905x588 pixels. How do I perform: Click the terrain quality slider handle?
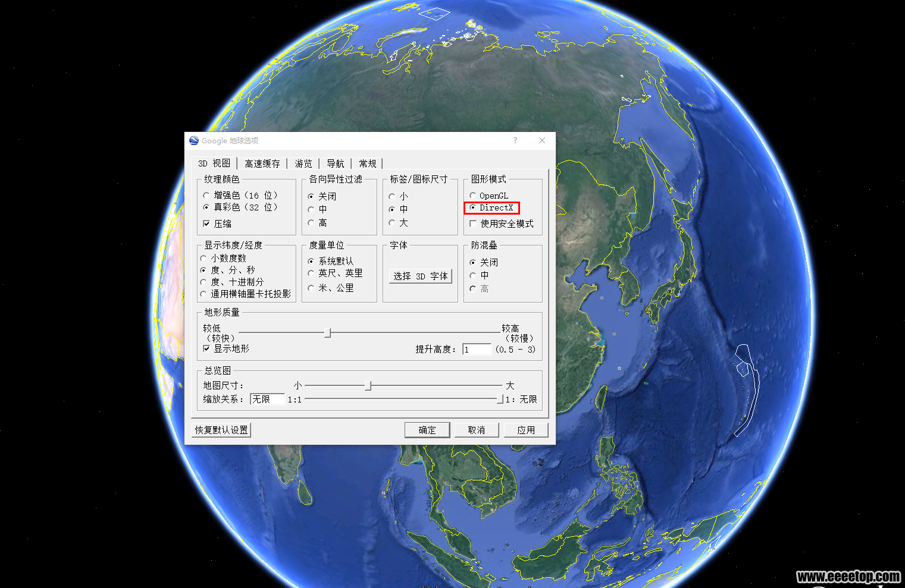pyautogui.click(x=327, y=333)
